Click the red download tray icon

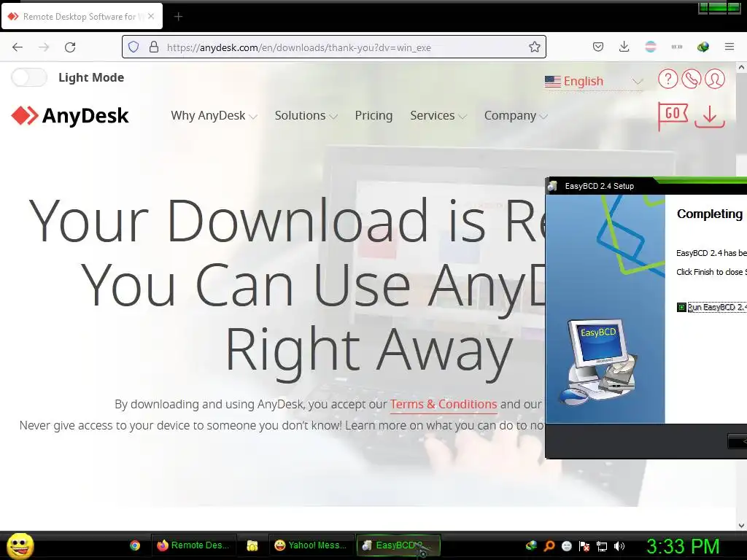click(709, 117)
